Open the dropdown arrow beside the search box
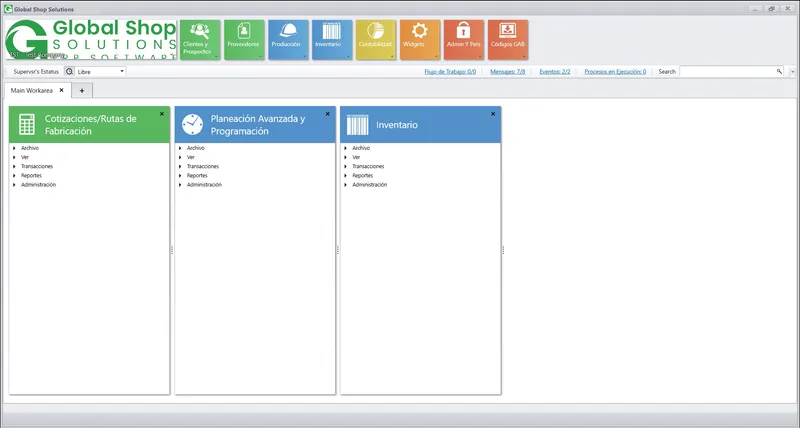This screenshot has height=428, width=800. click(792, 72)
